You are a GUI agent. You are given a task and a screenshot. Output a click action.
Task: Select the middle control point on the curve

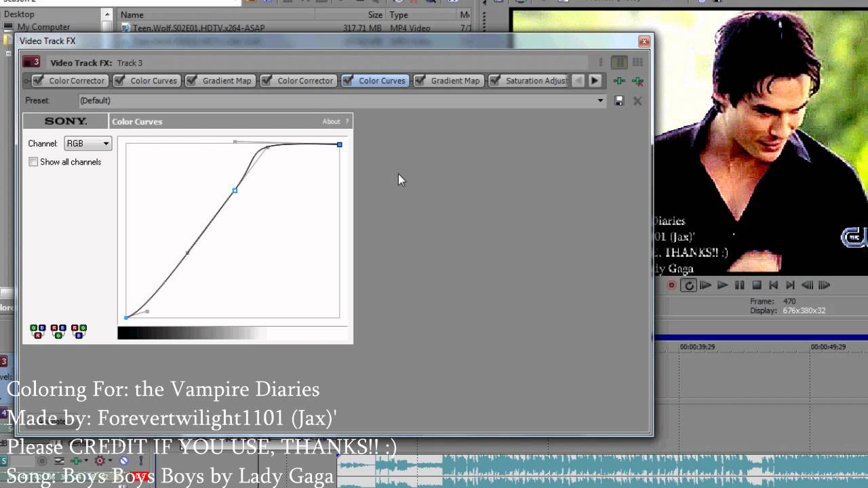tap(235, 190)
